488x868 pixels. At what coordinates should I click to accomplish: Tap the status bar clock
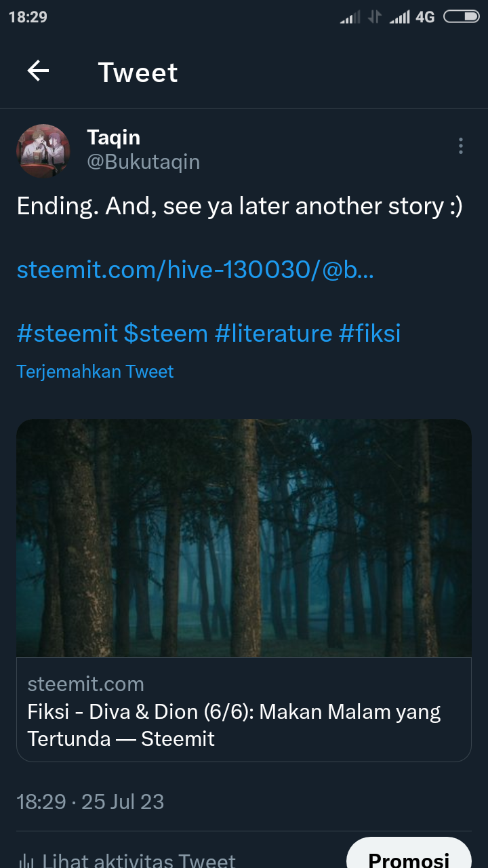click(x=28, y=17)
